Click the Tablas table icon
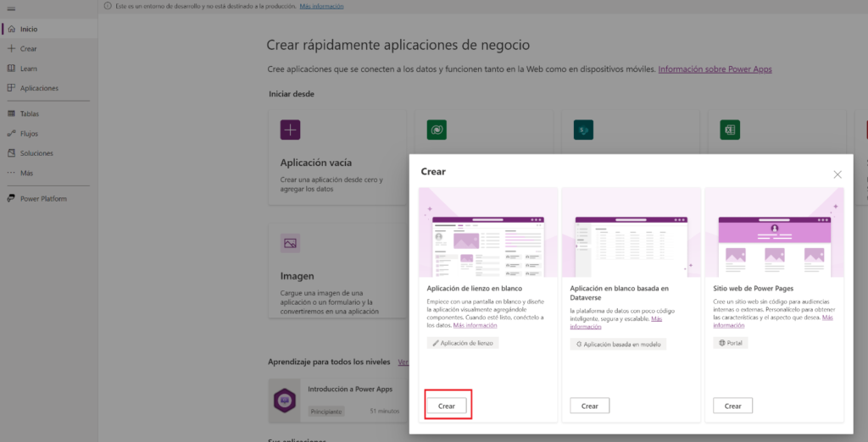This screenshot has height=442, width=868. coord(11,114)
